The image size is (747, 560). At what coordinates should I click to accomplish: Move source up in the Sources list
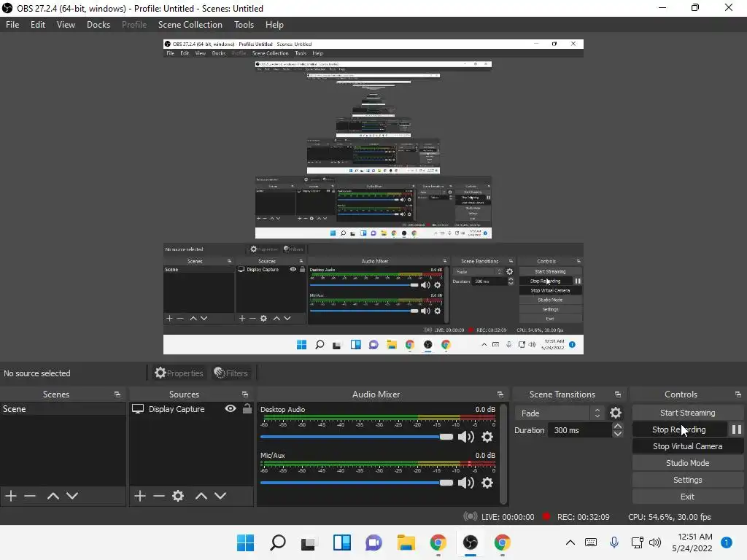[201, 496]
